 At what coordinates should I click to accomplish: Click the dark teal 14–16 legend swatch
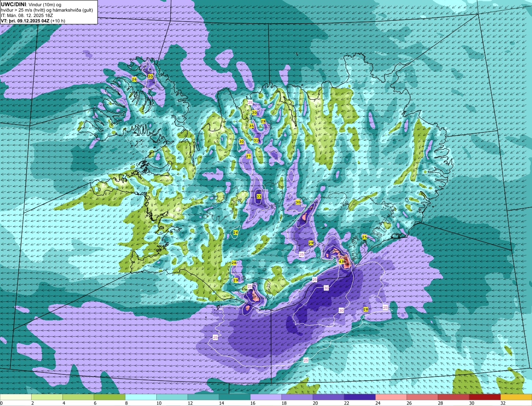point(235,397)
